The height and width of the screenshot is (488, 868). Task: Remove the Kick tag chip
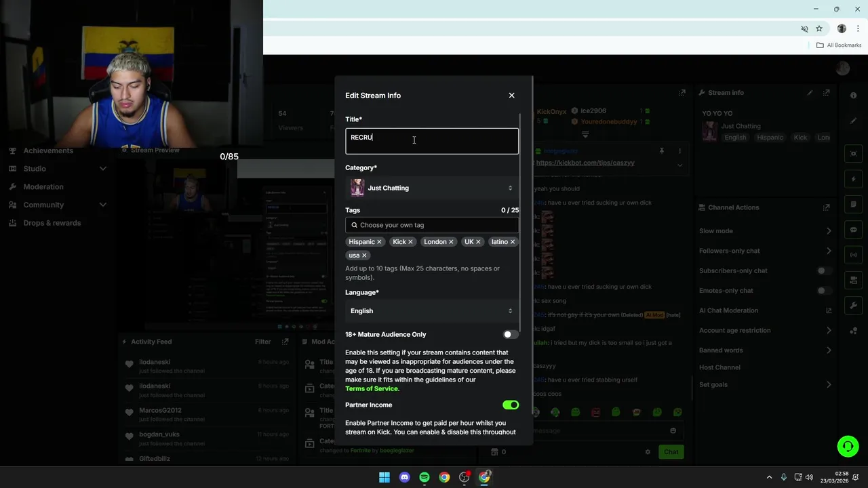[410, 242]
